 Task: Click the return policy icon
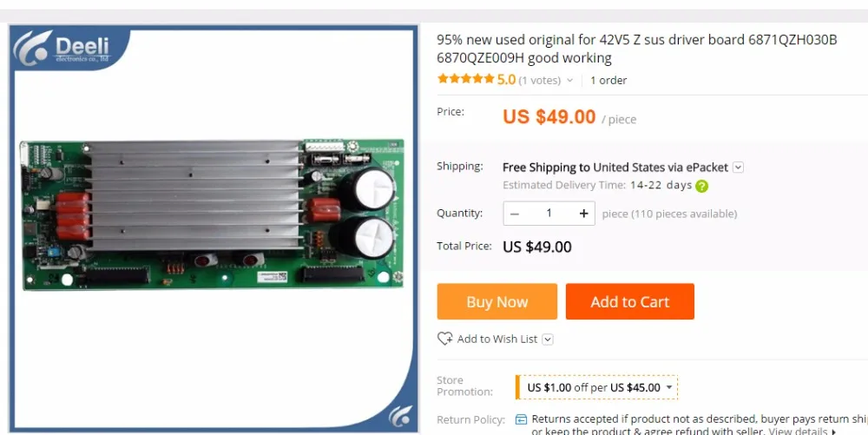pos(521,419)
